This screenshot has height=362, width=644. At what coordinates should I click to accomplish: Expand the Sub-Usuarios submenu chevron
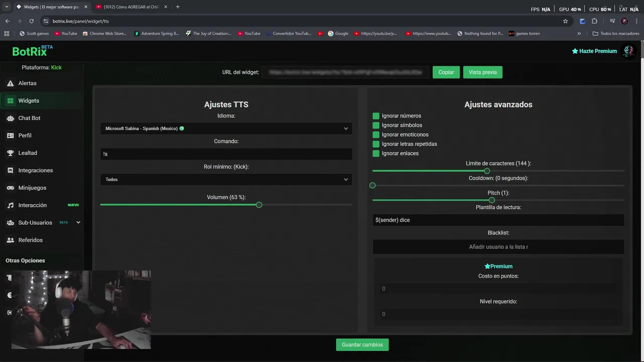pos(78,223)
